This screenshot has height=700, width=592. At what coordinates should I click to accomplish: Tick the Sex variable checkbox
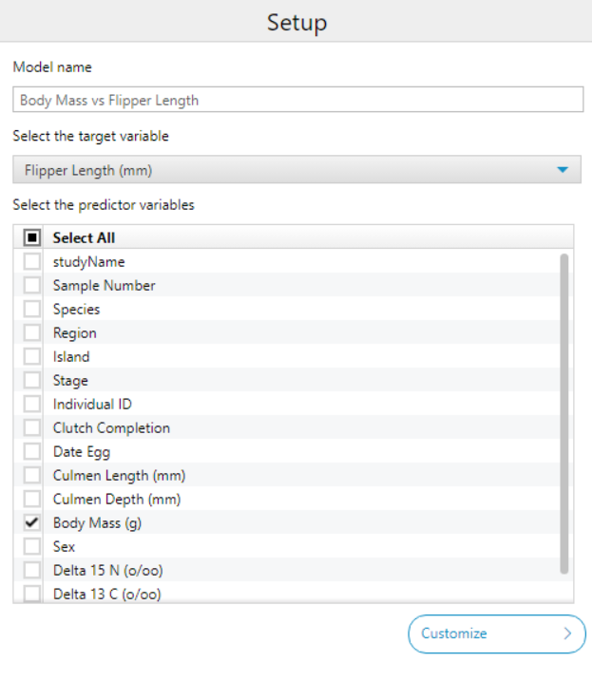32,547
